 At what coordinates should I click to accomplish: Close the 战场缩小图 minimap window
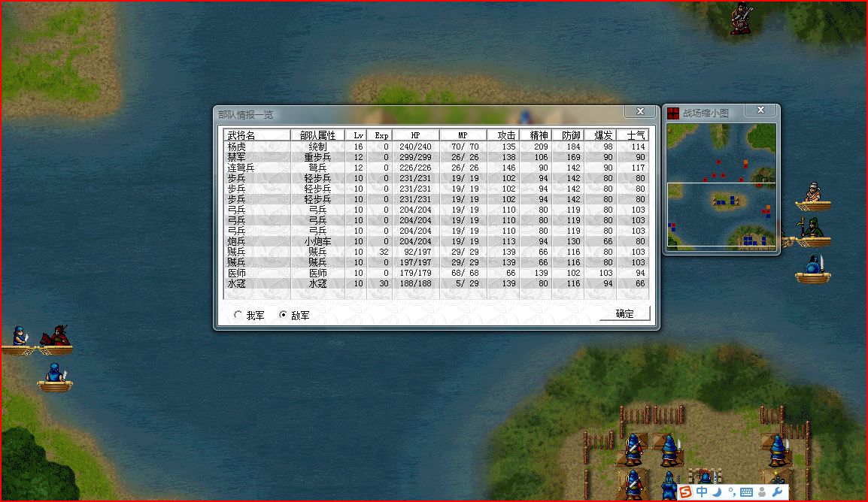coord(760,110)
